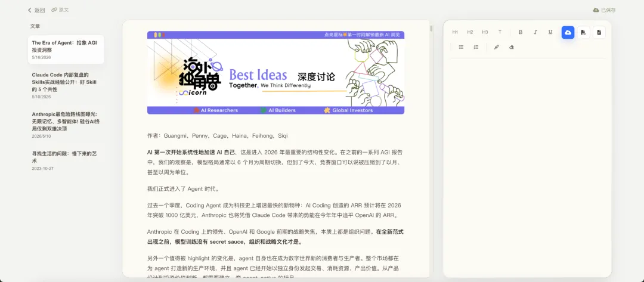Open article Claude Code 内部复盘的Skills

pos(66,85)
